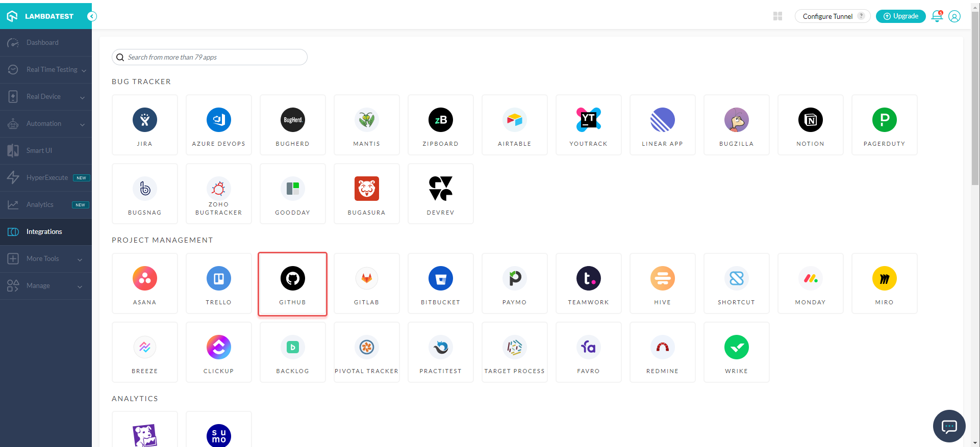
Task: Go to the Dashboard page
Action: [x=46, y=43]
